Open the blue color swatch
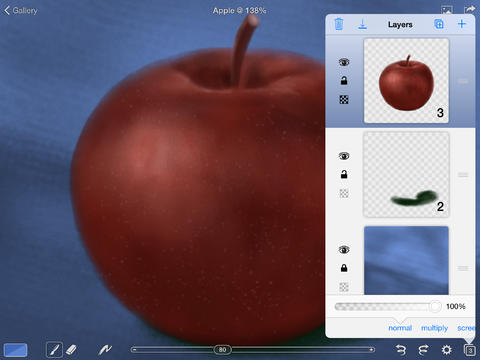Screen dimensions: 480x360 click(x=15, y=350)
